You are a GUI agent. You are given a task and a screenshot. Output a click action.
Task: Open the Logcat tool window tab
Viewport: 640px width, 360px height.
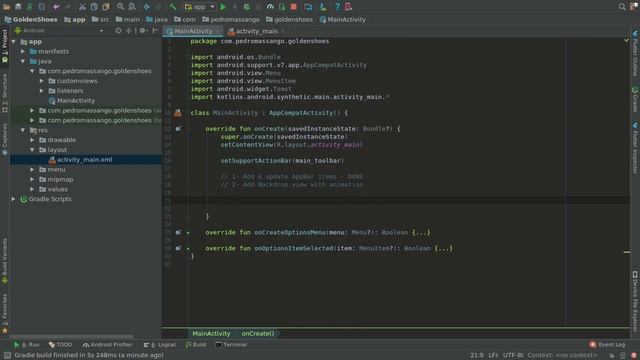coord(160,345)
